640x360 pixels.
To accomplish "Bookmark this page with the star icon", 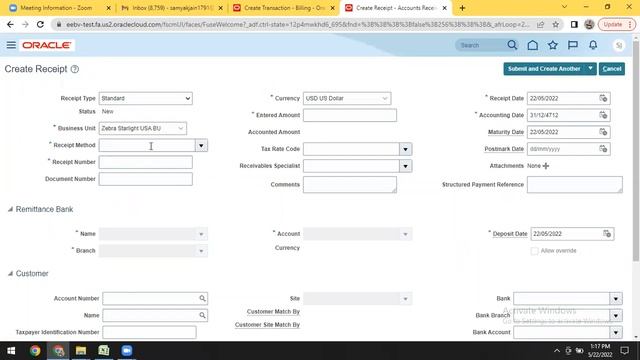I will tap(556, 24).
